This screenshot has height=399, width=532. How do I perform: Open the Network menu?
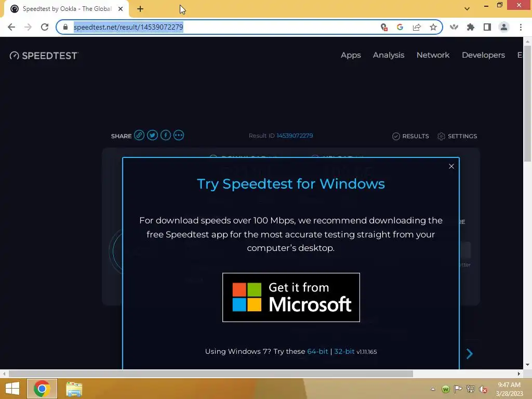click(433, 55)
